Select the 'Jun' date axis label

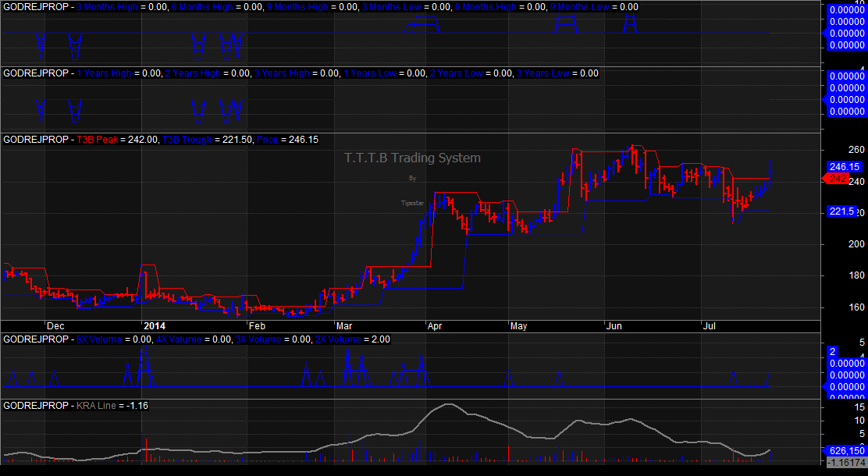pyautogui.click(x=614, y=326)
